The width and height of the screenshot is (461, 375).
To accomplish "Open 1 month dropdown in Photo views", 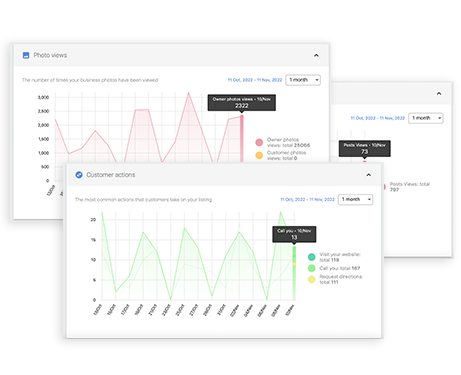I will pos(303,80).
